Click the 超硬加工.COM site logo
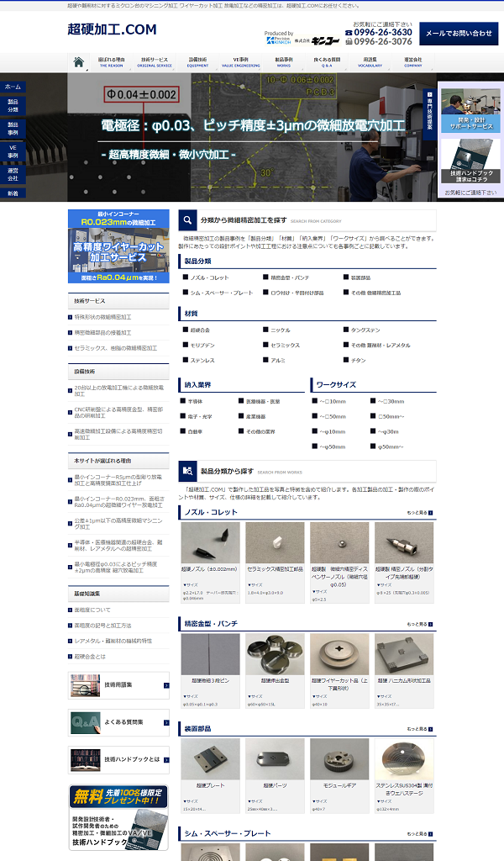Screen dimensions: 504x861 pos(112,29)
